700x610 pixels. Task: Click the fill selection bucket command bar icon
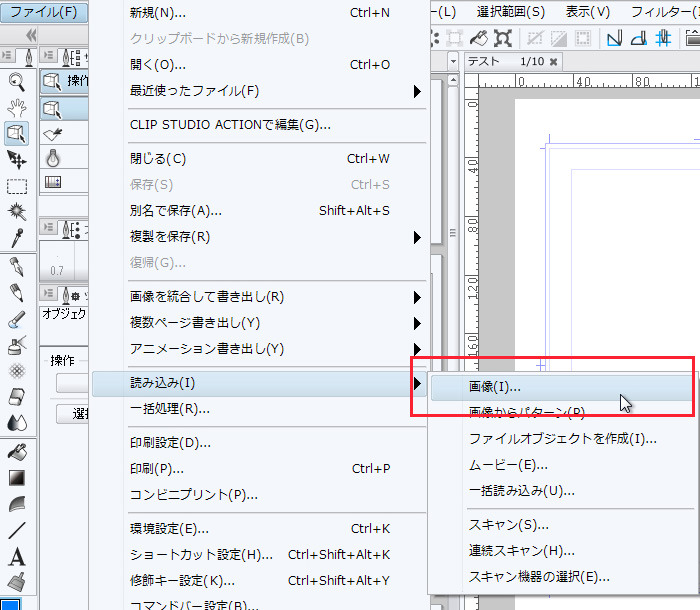coord(479,38)
